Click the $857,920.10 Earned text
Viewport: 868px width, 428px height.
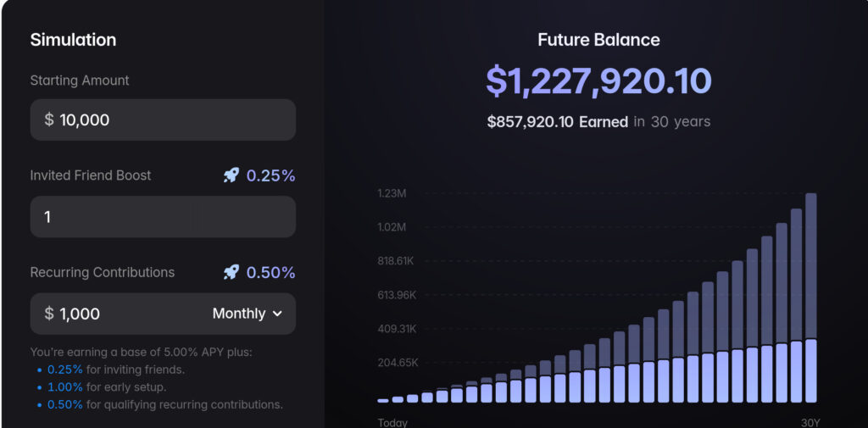coord(558,121)
